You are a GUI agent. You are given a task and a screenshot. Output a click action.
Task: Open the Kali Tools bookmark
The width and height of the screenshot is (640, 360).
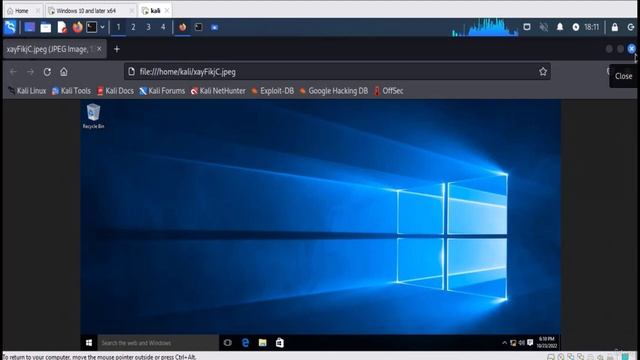71,91
